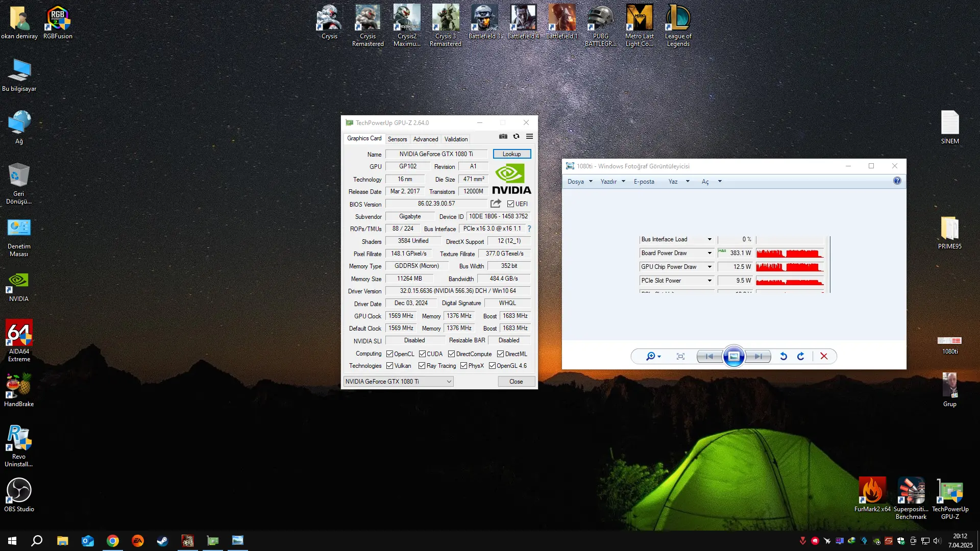Toggle the DirectML checkbox
The height and width of the screenshot is (551, 980).
pyautogui.click(x=500, y=354)
